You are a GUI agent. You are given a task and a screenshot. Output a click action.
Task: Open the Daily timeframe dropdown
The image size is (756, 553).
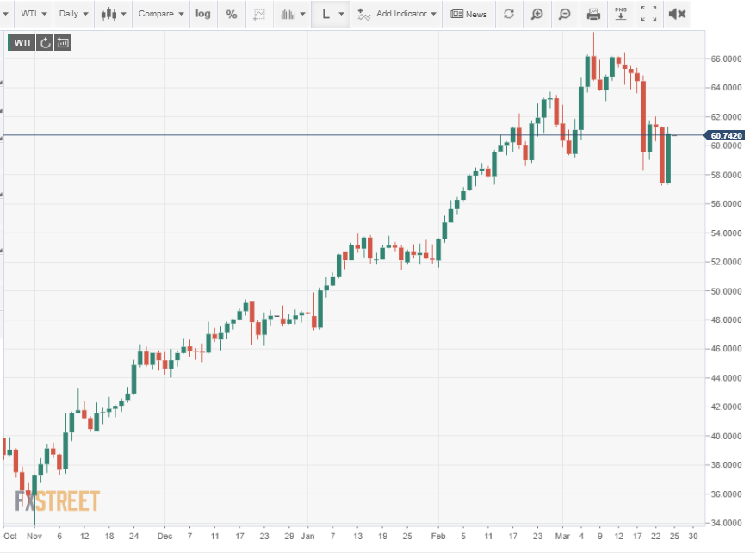click(x=73, y=14)
